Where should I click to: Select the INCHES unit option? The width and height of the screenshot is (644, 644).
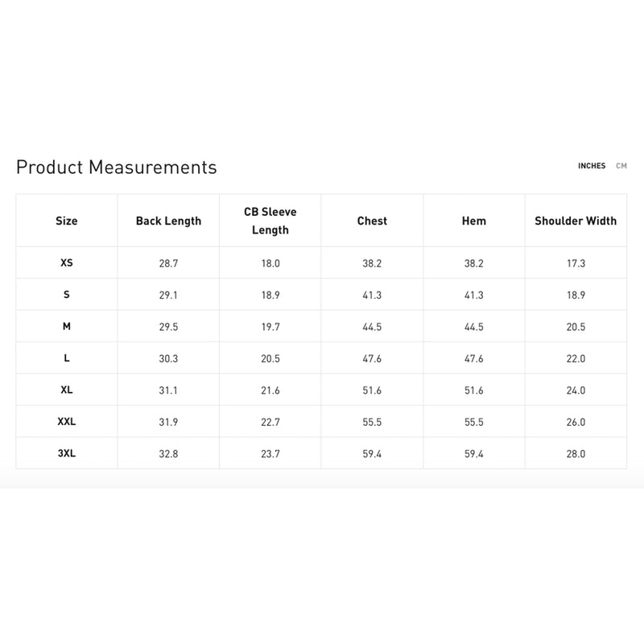tap(592, 166)
